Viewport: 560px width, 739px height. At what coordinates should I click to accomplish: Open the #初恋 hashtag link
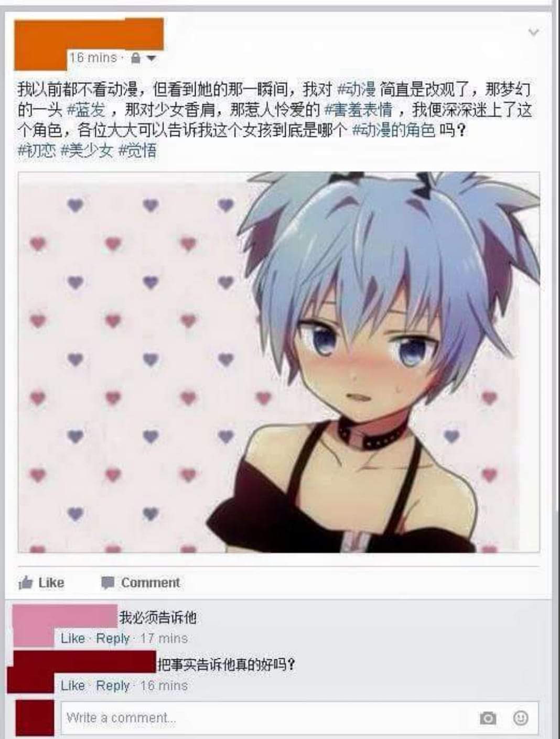point(37,151)
